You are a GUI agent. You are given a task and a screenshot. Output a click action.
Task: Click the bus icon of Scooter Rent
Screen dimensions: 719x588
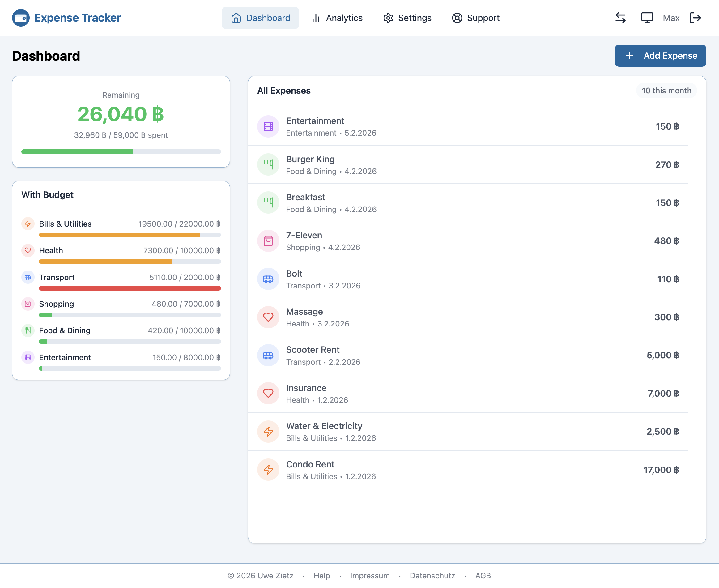coord(268,355)
